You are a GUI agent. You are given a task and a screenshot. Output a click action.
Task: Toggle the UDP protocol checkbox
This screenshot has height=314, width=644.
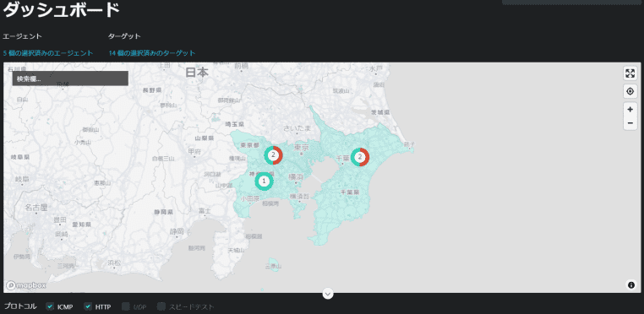click(x=126, y=306)
